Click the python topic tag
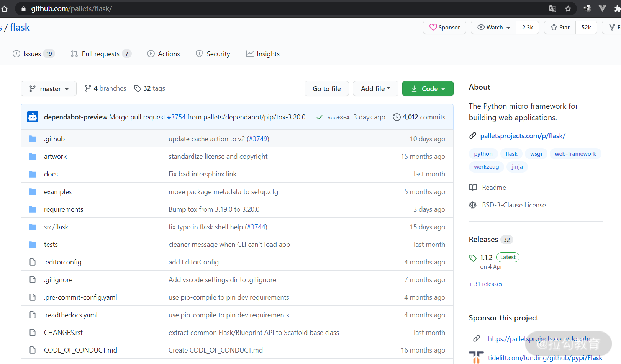621x364 pixels. click(x=483, y=153)
